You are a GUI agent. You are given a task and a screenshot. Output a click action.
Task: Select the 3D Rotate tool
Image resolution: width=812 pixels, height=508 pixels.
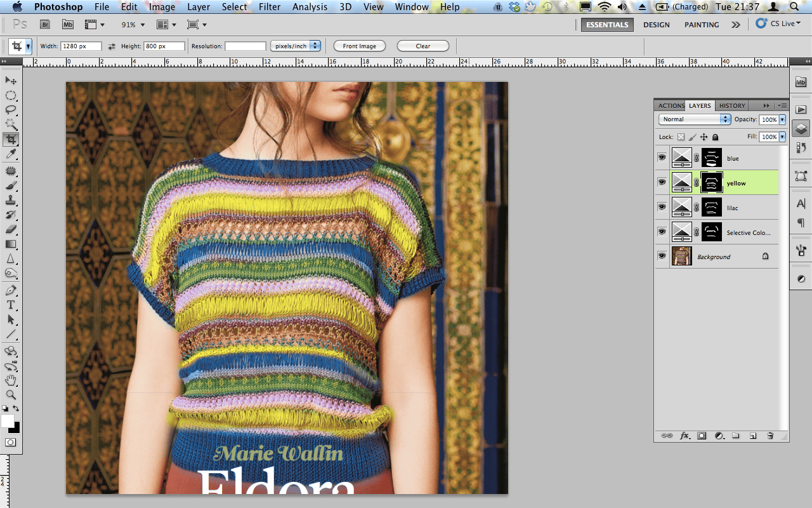[x=11, y=352]
